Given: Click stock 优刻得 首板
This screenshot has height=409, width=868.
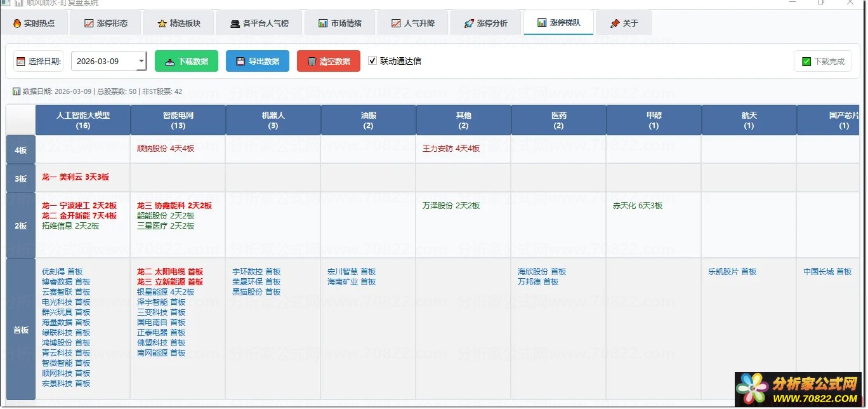Looking at the screenshot, I should click(62, 272).
